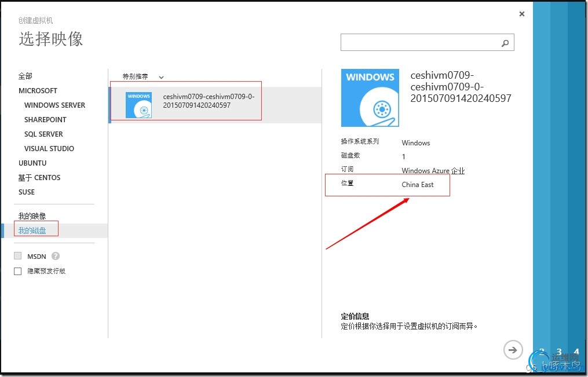Click the China East location value

coord(417,184)
